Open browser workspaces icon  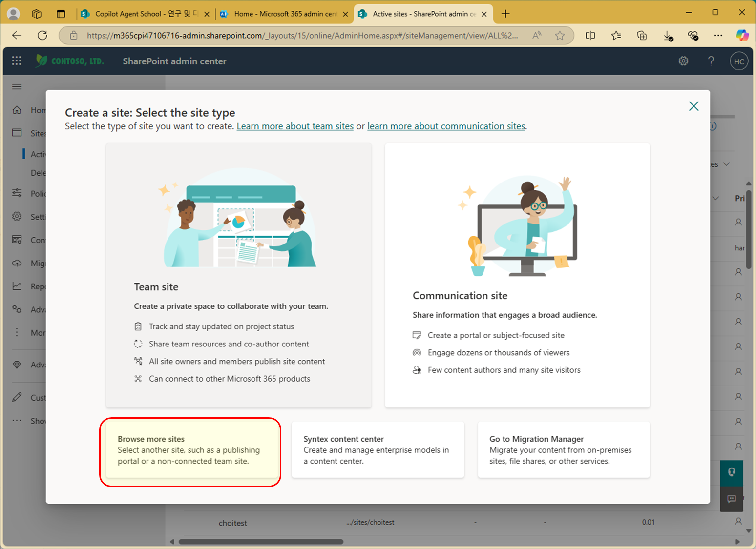pyautogui.click(x=37, y=14)
